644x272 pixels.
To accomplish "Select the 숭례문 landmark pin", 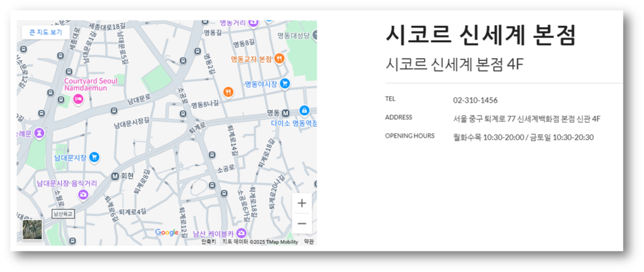I will click(40, 133).
